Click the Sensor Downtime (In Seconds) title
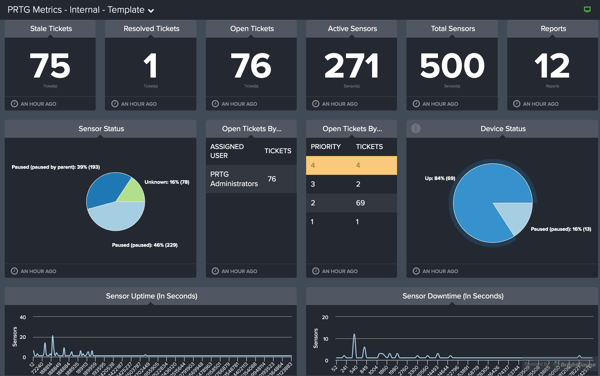The image size is (600, 376). click(x=453, y=296)
